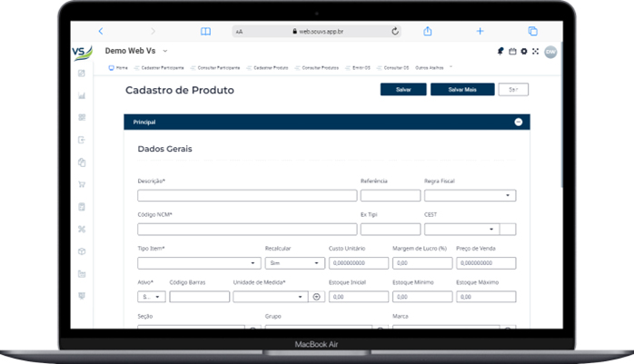Click the VS logo icon

click(82, 53)
